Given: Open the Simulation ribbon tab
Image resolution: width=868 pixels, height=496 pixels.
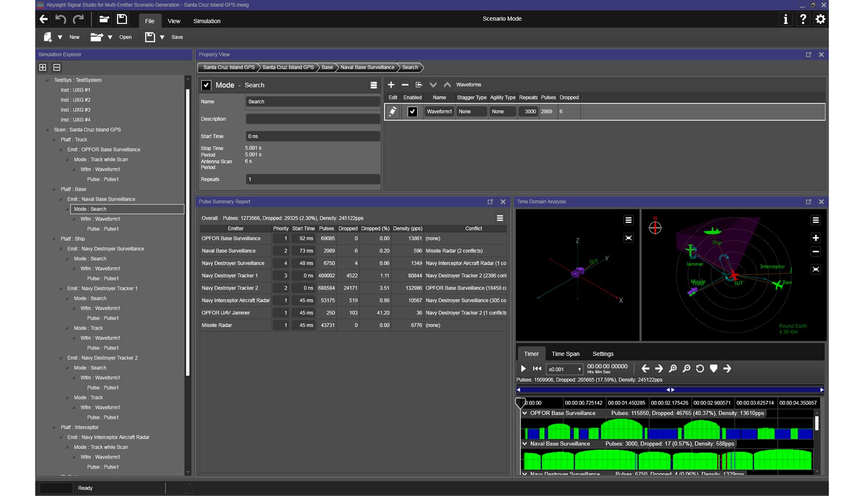Looking at the screenshot, I should tap(207, 21).
